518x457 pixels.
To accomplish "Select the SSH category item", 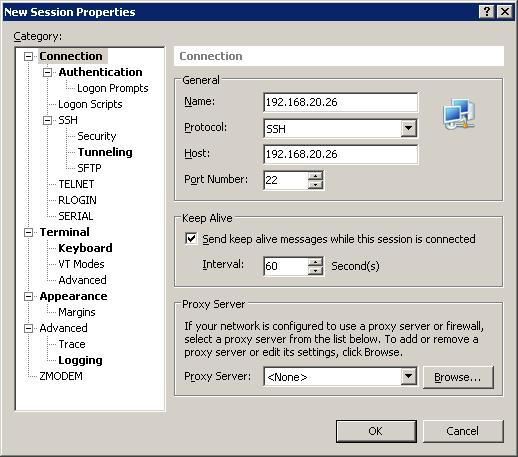I will point(68,120).
